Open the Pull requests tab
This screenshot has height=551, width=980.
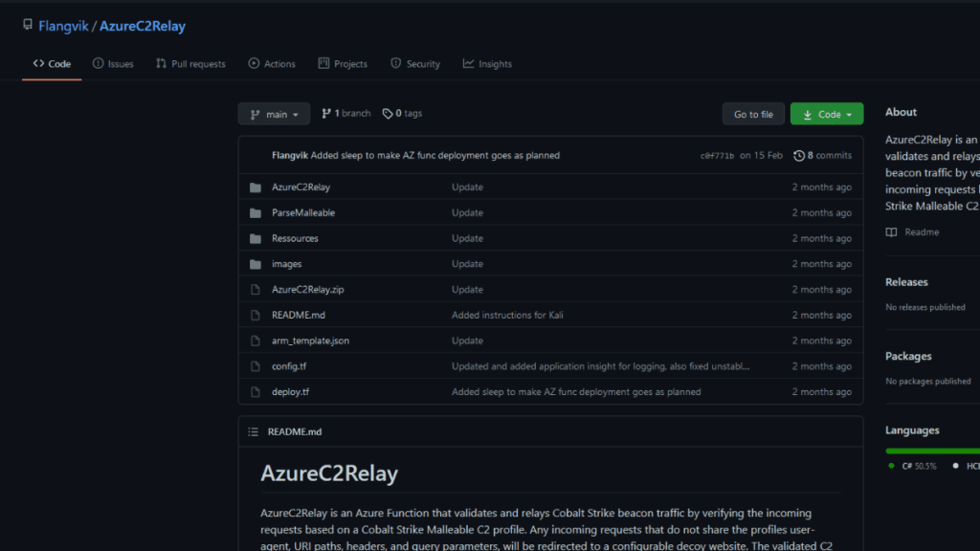click(x=190, y=64)
